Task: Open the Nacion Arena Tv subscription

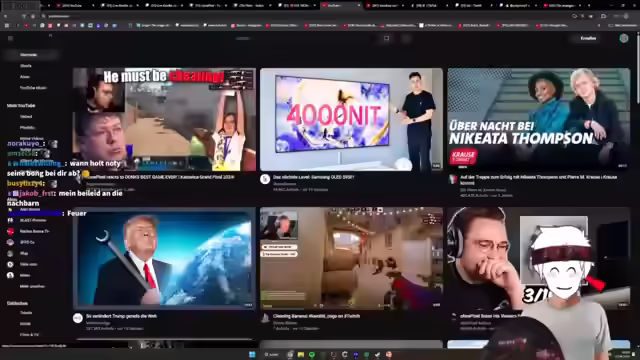Action: click(x=34, y=231)
